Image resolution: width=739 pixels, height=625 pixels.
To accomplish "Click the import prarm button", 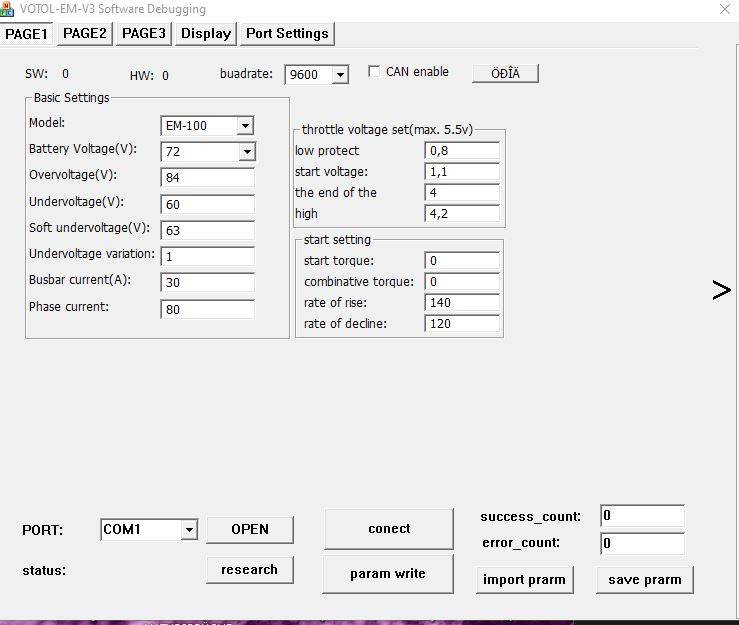I will pyautogui.click(x=525, y=580).
